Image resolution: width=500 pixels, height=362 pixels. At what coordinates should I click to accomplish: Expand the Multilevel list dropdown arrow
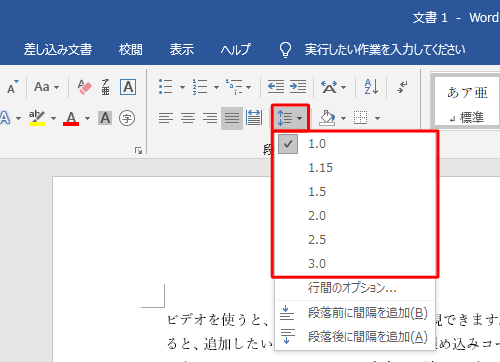pos(248,87)
